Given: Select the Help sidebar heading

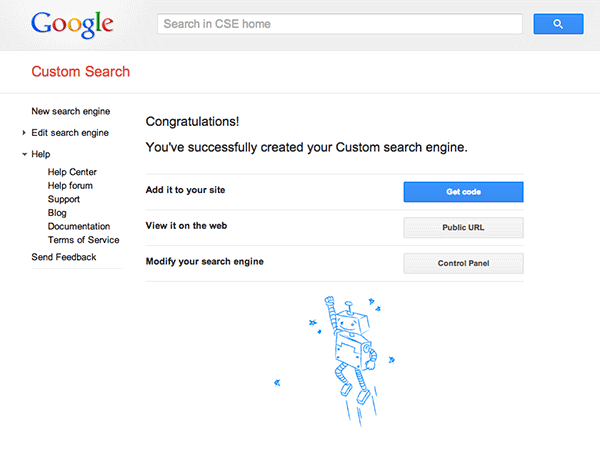Looking at the screenshot, I should pyautogui.click(x=41, y=154).
